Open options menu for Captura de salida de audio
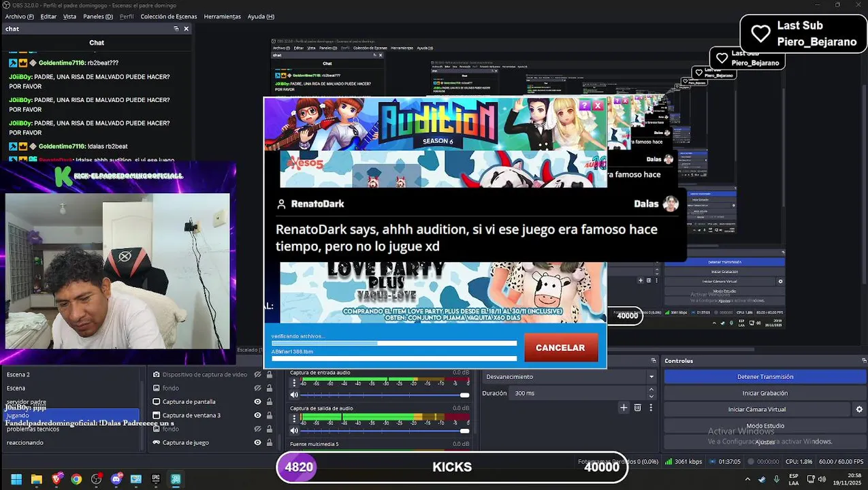 click(294, 419)
